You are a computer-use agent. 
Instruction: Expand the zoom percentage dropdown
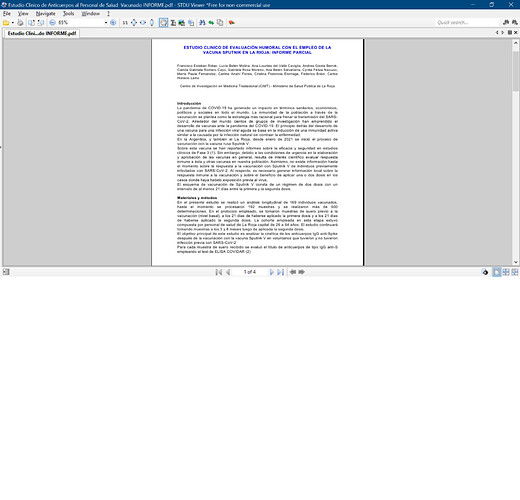(106, 23)
